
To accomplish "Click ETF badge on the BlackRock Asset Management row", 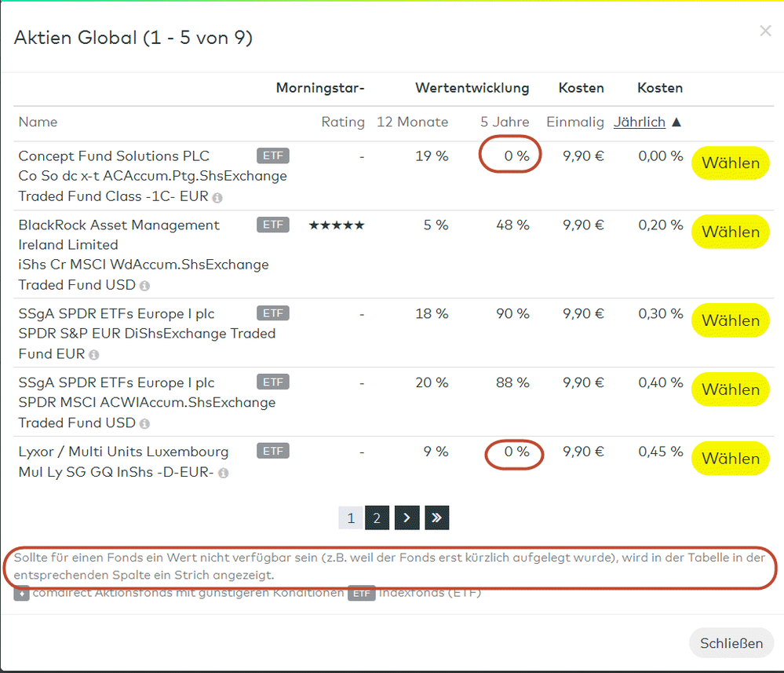I will coord(272,225).
